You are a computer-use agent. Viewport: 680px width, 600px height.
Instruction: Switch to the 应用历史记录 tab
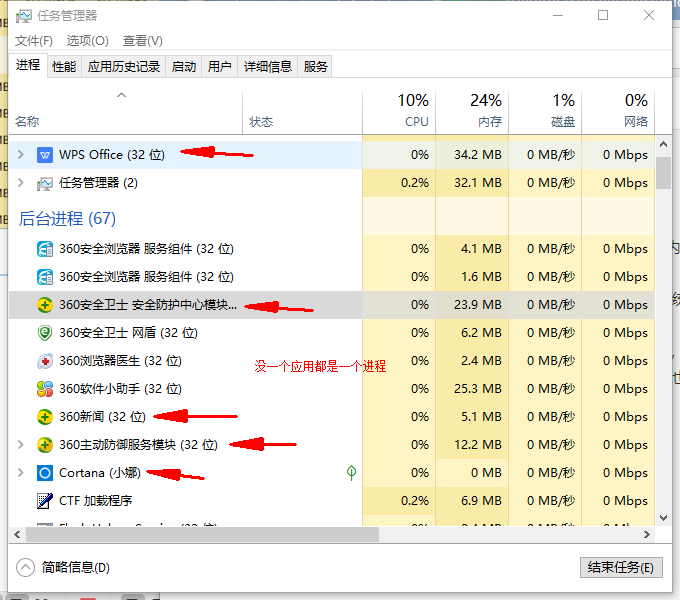coord(124,67)
